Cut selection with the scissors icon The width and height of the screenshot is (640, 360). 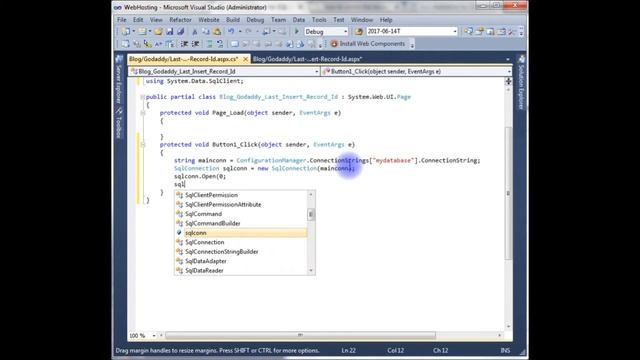[195, 31]
